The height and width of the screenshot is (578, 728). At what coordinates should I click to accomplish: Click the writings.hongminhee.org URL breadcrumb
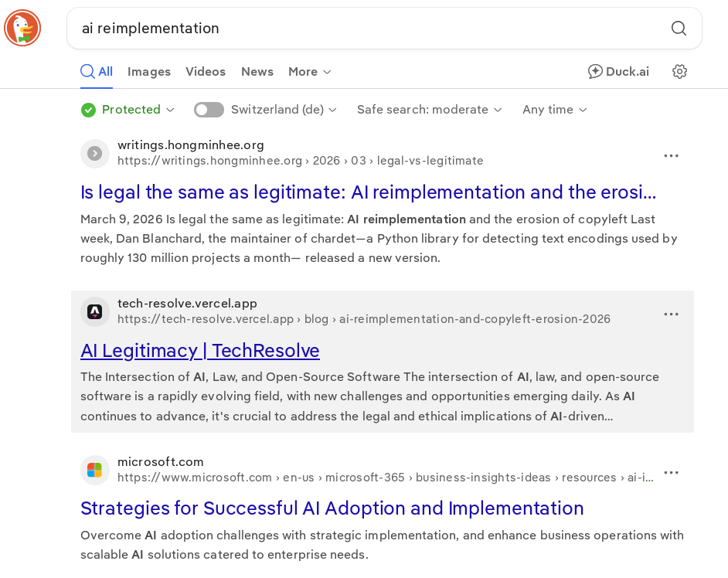(301, 161)
